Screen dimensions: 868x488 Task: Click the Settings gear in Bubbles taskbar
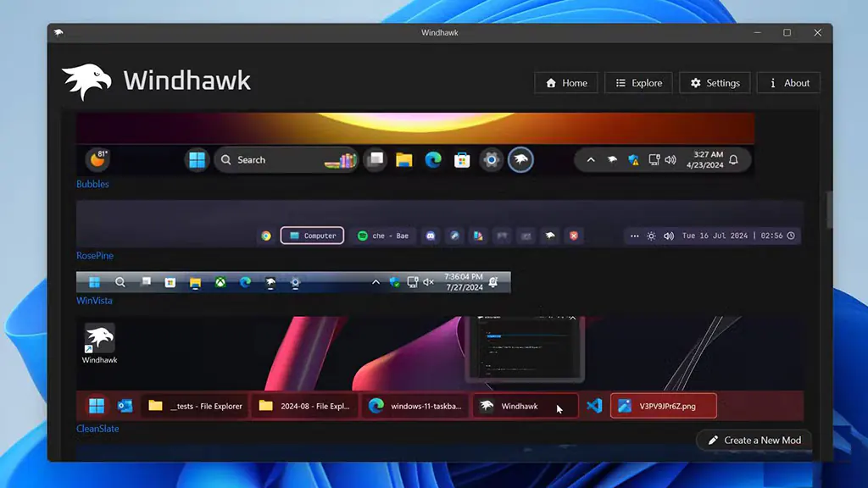491,159
